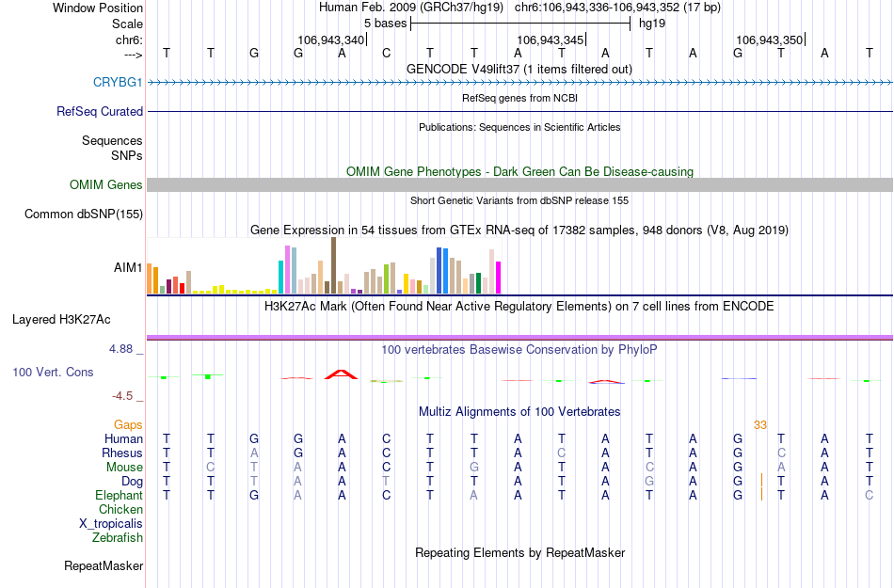Click the pink Layered H3K27Ac signal band
Viewport: 894px width, 588px height.
click(520, 338)
